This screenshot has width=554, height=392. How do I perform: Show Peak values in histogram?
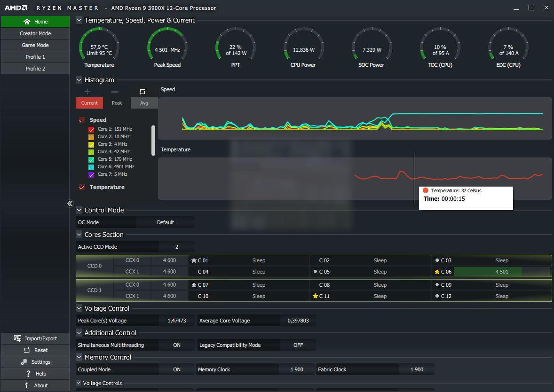click(x=117, y=103)
